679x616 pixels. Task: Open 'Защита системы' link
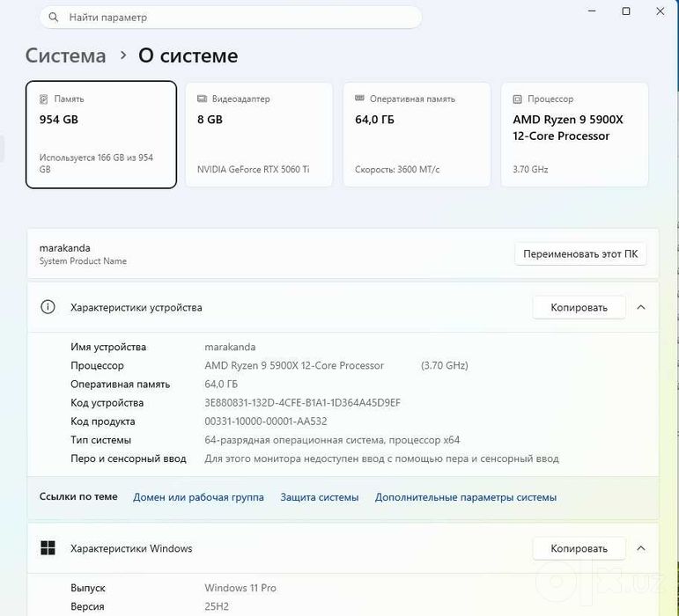[x=320, y=497]
